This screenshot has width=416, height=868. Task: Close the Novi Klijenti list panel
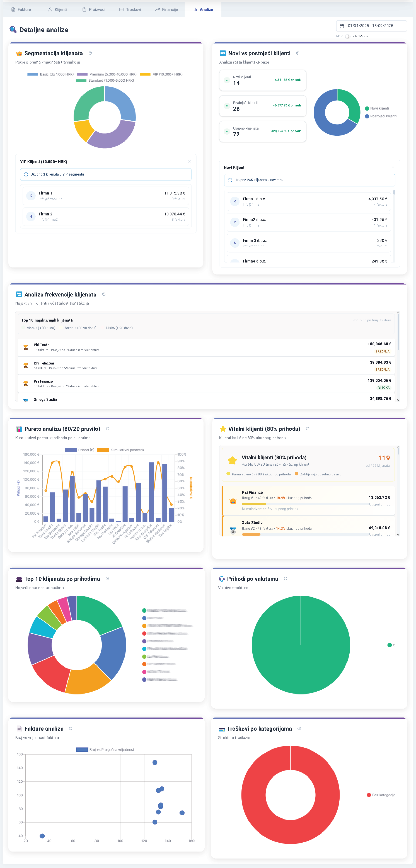393,167
